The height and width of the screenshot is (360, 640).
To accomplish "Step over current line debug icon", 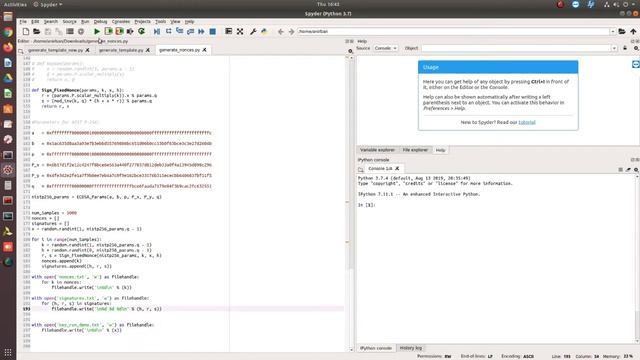I will point(168,31).
